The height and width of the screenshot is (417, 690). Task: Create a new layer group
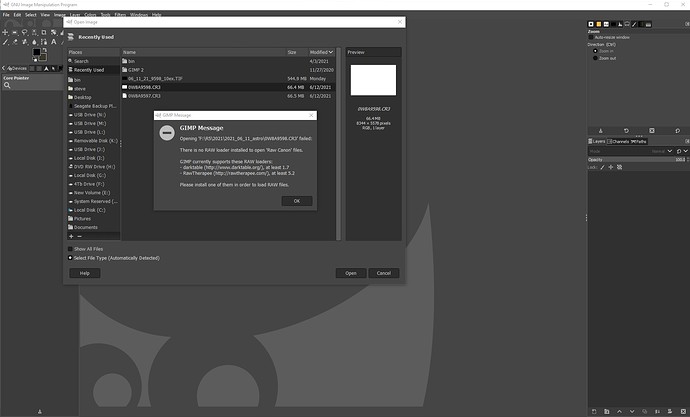click(x=606, y=412)
